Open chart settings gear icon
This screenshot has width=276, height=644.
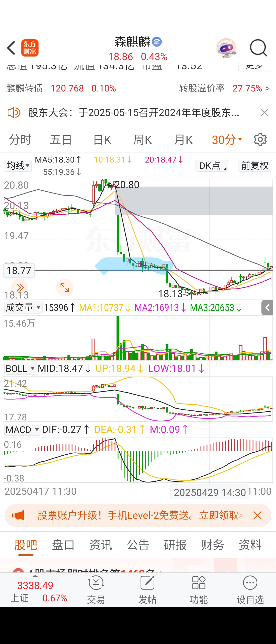(x=260, y=140)
